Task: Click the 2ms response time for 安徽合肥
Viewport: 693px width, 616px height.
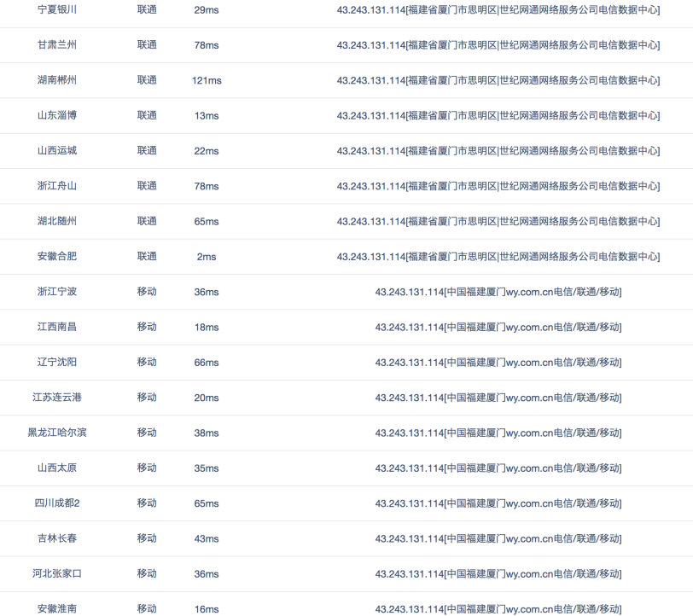Action: click(207, 257)
